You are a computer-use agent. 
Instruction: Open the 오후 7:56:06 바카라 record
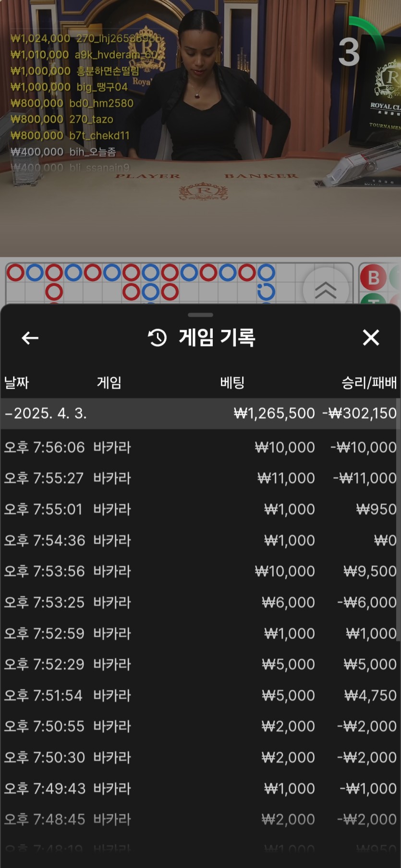(200, 447)
